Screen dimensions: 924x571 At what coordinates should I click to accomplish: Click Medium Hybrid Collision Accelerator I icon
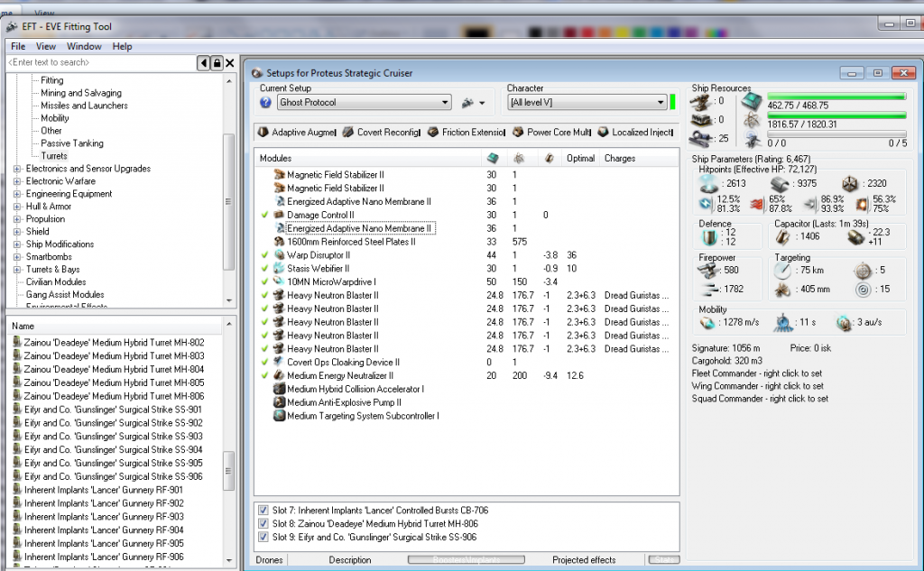(280, 389)
